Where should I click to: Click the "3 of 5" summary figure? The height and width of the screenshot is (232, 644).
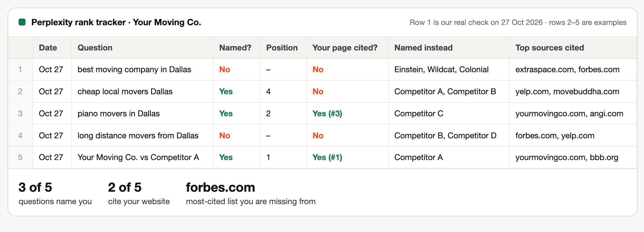pyautogui.click(x=35, y=187)
